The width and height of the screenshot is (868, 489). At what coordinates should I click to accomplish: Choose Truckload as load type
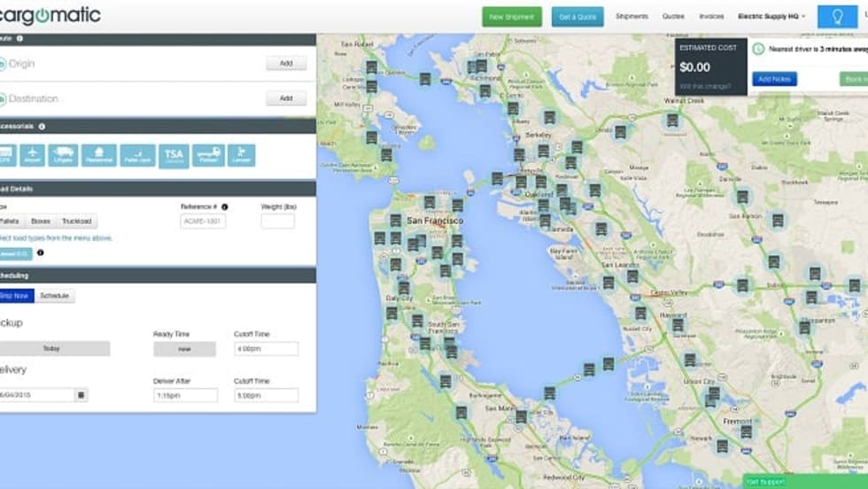pos(77,221)
